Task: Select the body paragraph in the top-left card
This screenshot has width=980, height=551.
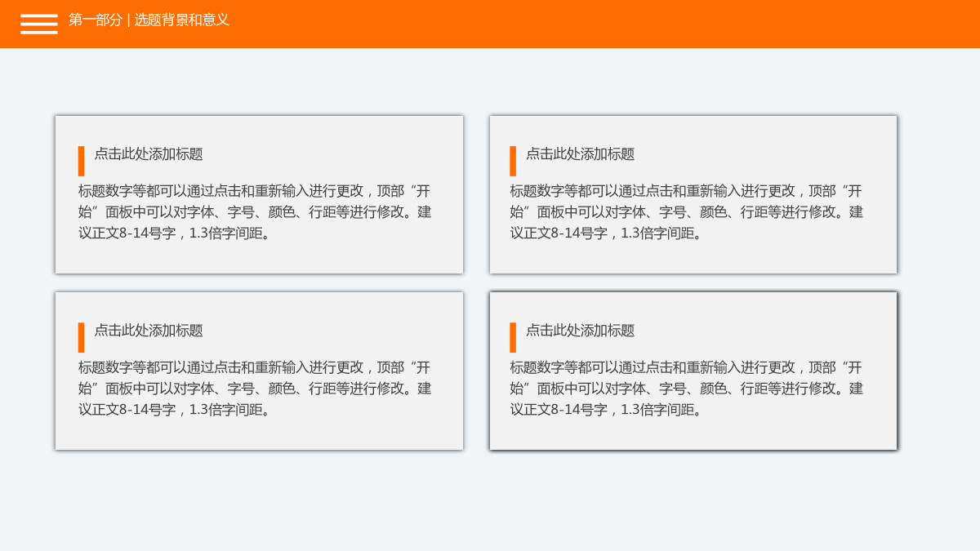Action: [x=255, y=212]
